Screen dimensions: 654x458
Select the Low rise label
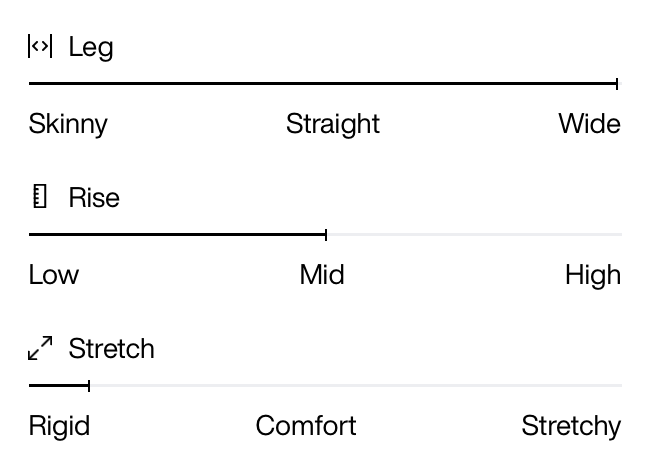[x=54, y=275]
